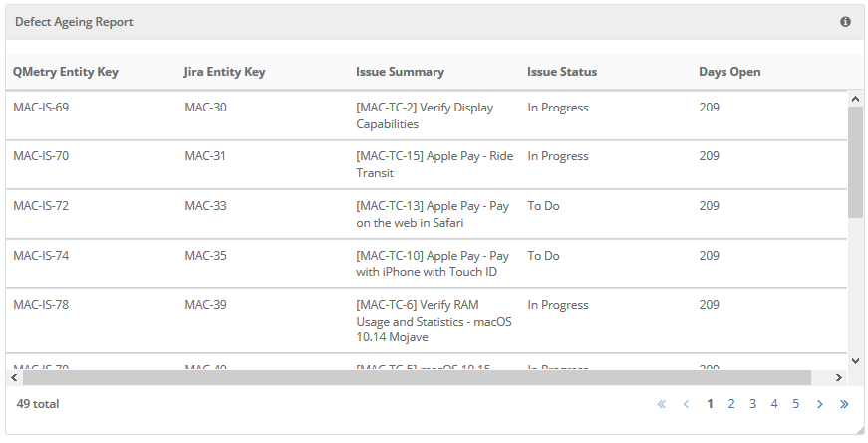
Task: Go to the previous page arrow
Action: (x=686, y=404)
